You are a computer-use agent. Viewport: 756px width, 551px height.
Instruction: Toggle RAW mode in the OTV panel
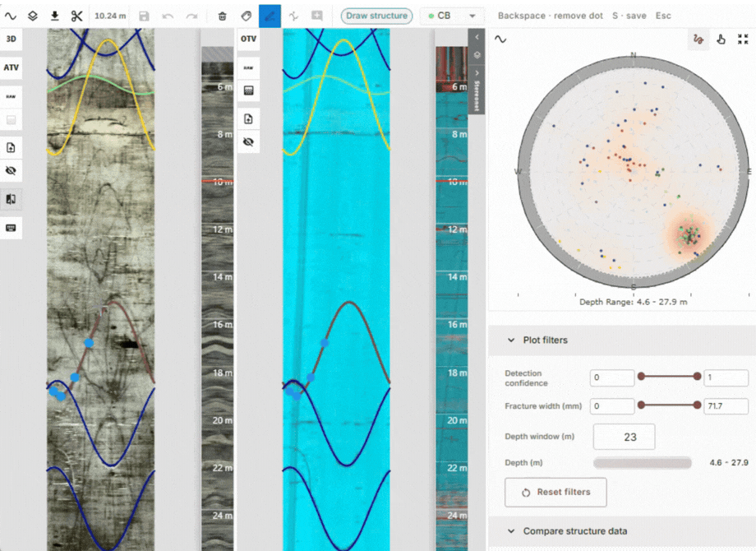pyautogui.click(x=248, y=68)
